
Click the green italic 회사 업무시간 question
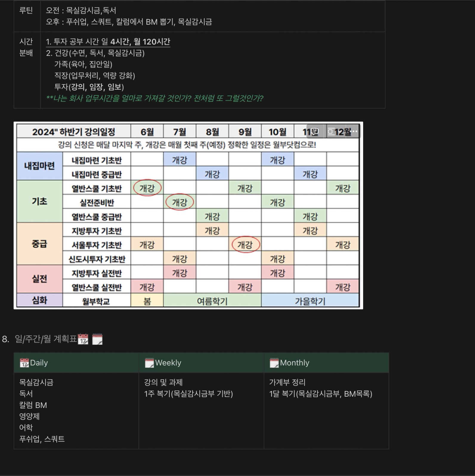154,98
